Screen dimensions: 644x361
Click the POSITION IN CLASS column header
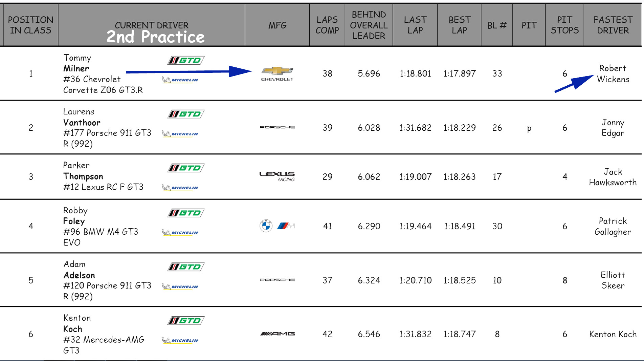(x=30, y=25)
